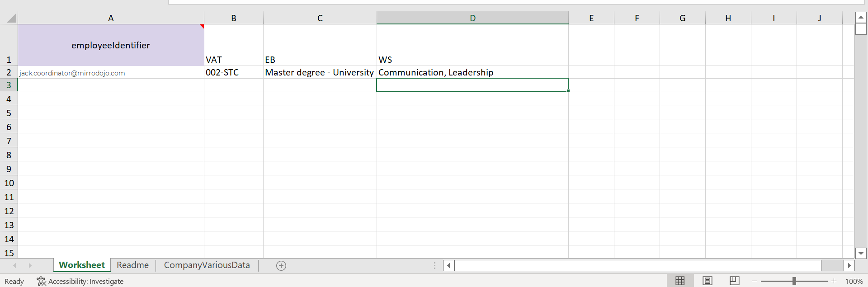Open the Worksheet sheet tab
This screenshot has height=287, width=868.
click(82, 265)
